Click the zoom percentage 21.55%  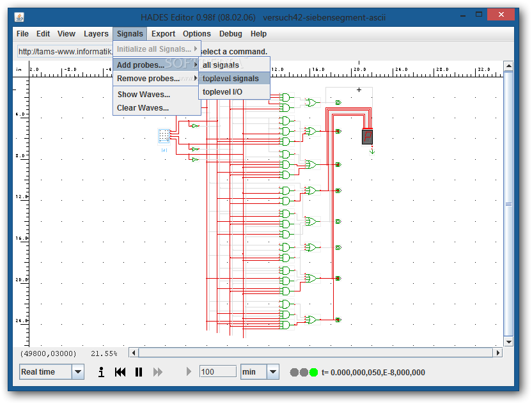point(104,353)
